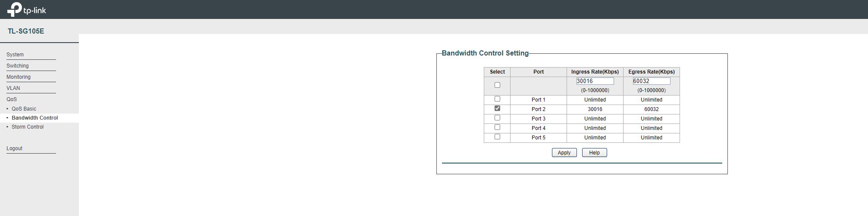Click the Apply button
868x216 pixels.
[564, 153]
